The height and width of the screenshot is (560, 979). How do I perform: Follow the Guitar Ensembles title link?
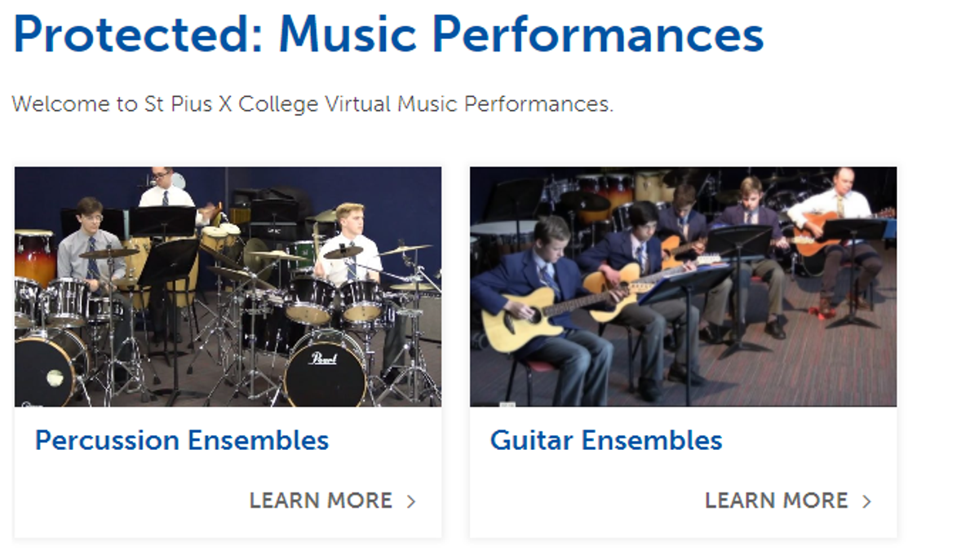(606, 440)
